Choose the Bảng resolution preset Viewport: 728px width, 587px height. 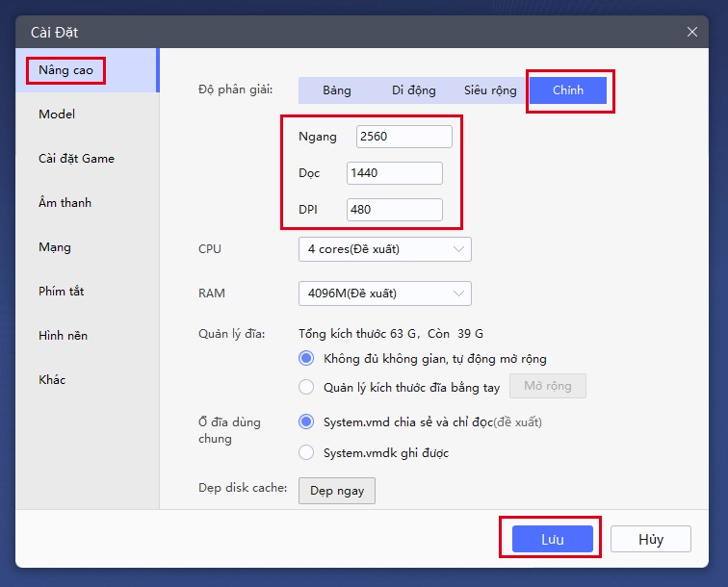(x=337, y=90)
